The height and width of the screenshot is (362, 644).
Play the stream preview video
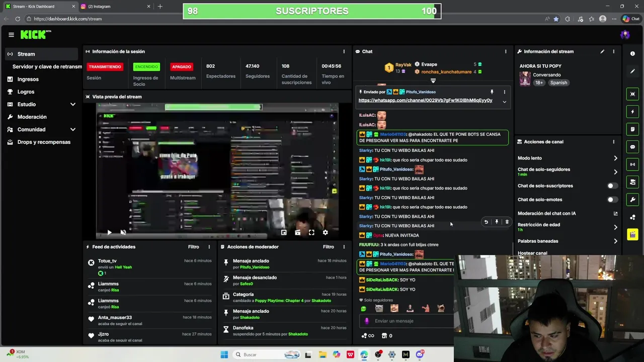tap(109, 232)
